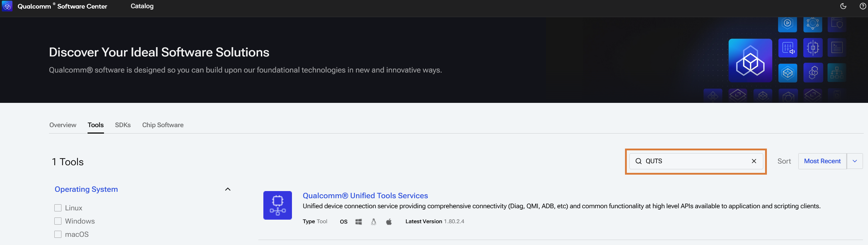Image resolution: width=868 pixels, height=245 pixels.
Task: Check the macOS operating system filter
Action: [58, 234]
